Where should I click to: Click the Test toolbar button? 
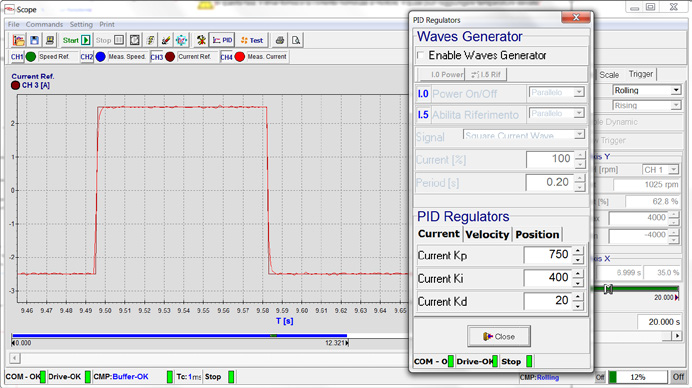(x=252, y=40)
